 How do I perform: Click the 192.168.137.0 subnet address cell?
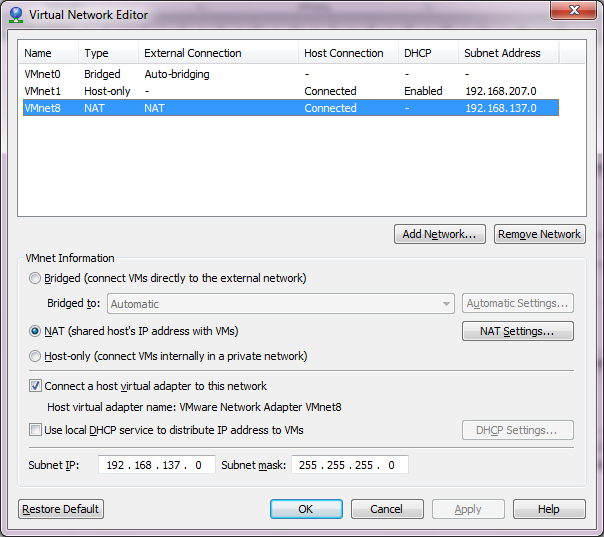(x=501, y=108)
